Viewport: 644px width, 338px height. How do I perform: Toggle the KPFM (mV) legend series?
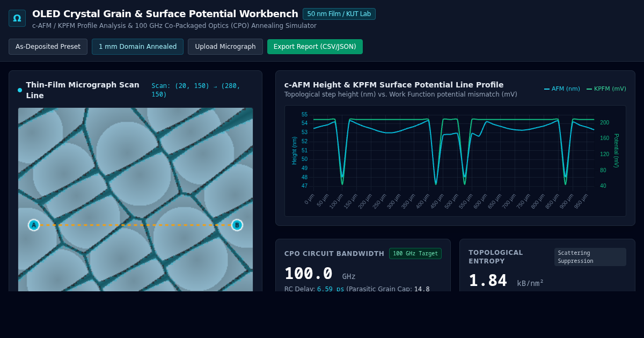pyautogui.click(x=606, y=89)
